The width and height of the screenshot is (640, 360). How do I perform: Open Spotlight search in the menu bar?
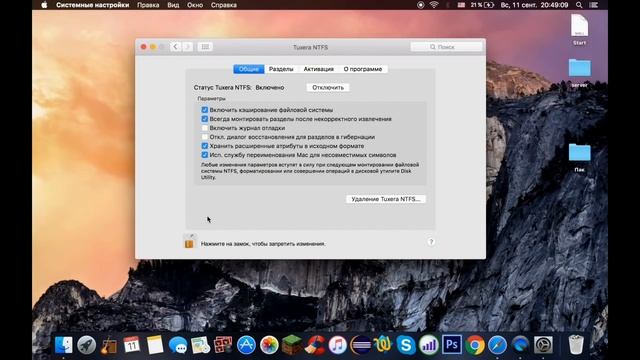coord(579,5)
